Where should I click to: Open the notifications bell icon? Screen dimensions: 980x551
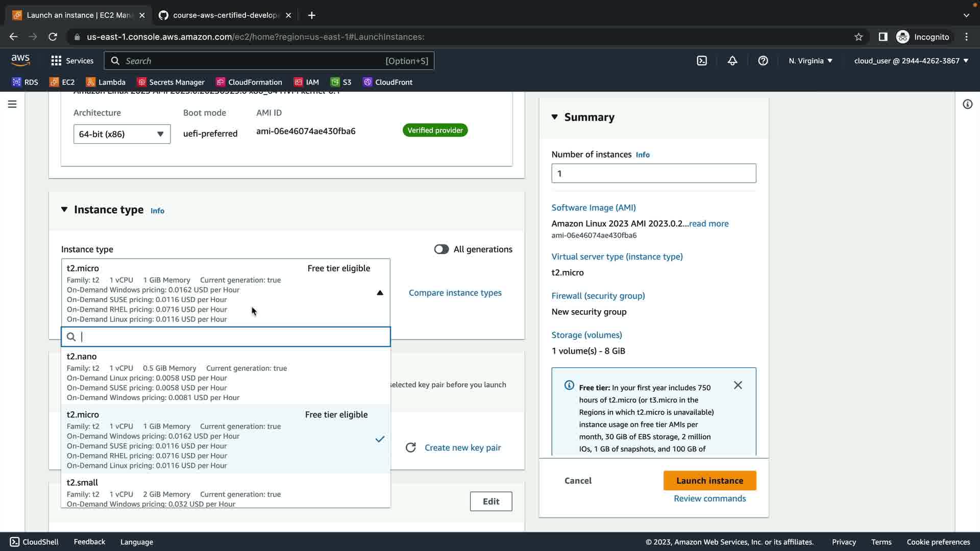pyautogui.click(x=732, y=61)
